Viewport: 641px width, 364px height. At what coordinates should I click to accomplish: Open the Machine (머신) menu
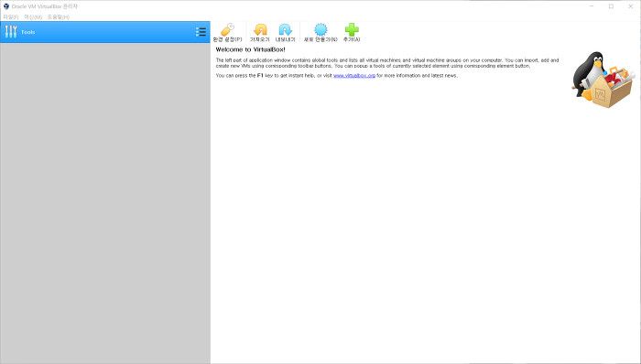[x=33, y=17]
